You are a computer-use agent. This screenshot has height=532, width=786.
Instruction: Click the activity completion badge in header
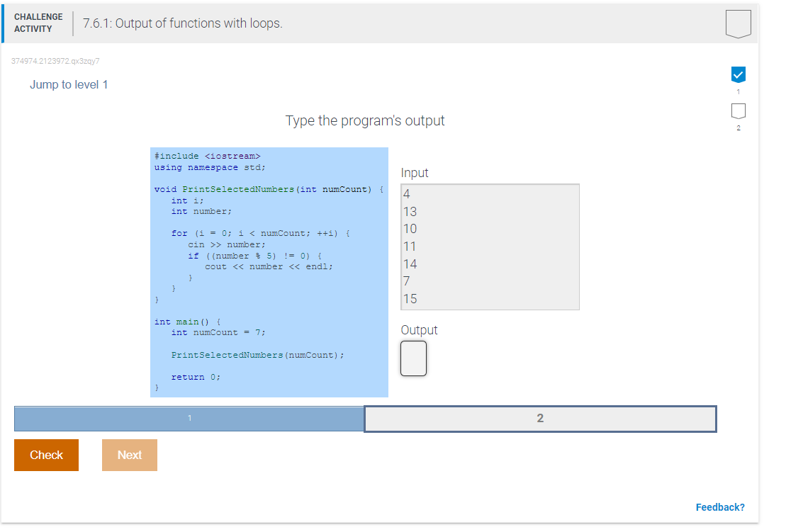[x=738, y=23]
